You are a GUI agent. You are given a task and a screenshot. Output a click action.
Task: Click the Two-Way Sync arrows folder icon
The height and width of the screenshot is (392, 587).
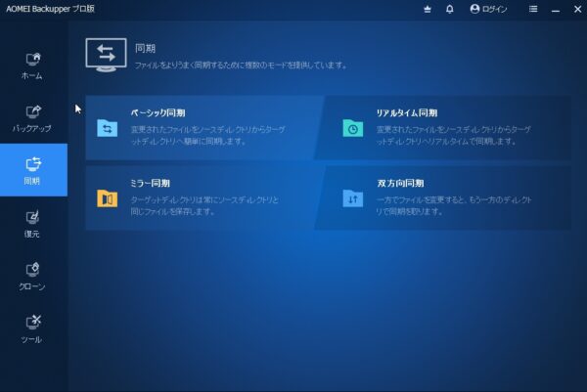[x=352, y=198]
